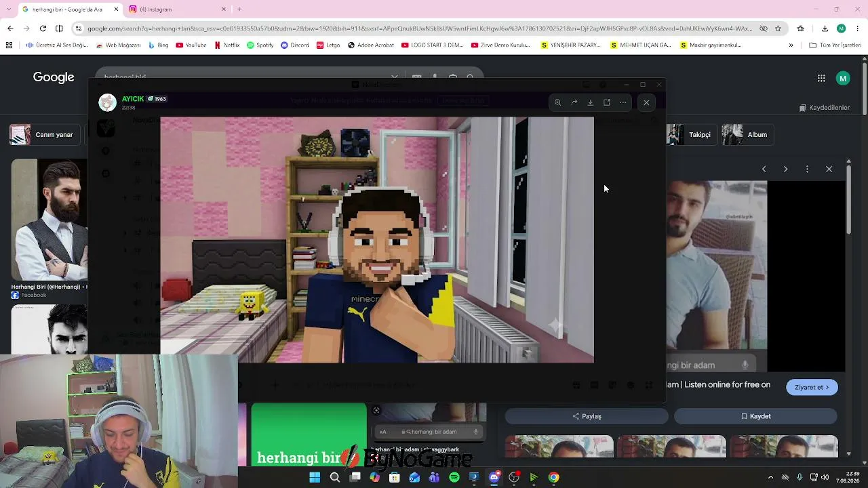Open the Bing bookmark
Viewport: 868px width, 488px height.
[157, 45]
